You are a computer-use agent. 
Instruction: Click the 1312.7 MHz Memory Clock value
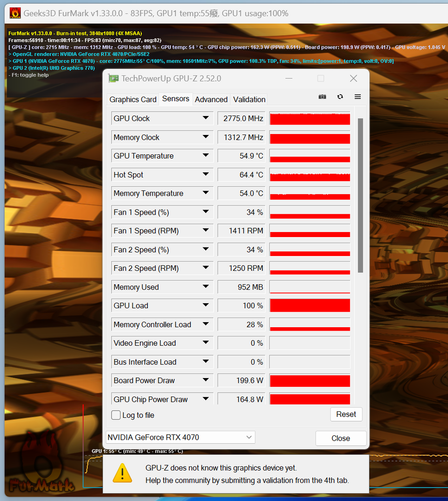coord(242,137)
